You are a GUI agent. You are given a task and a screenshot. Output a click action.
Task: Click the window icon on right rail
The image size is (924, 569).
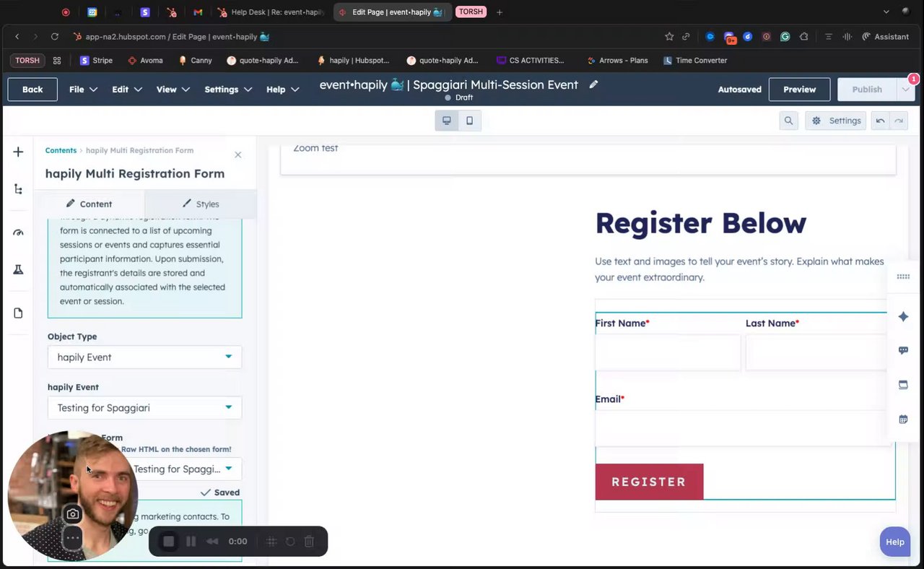[x=903, y=385]
